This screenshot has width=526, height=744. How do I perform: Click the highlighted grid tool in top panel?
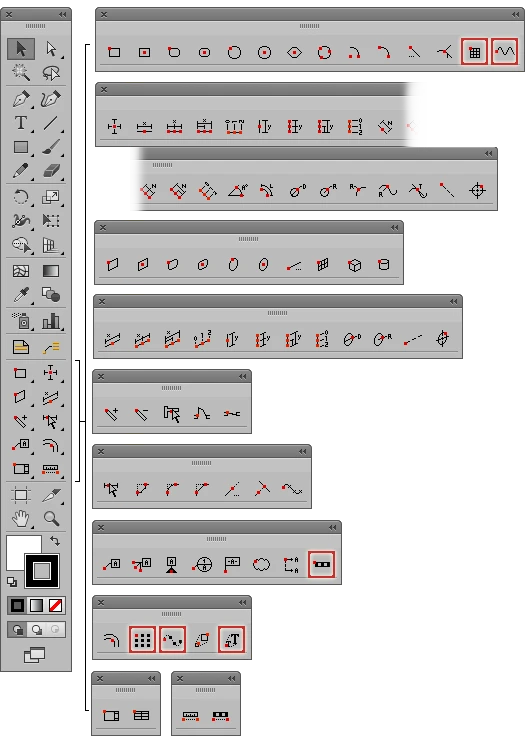click(x=474, y=52)
